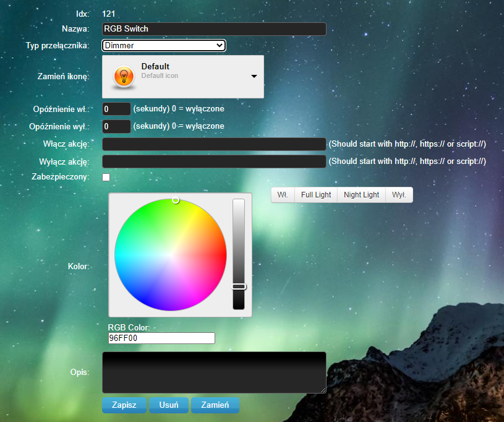Click the Opóźnienie wł. seconds field
Screen dimensions: 504x422
116,109
